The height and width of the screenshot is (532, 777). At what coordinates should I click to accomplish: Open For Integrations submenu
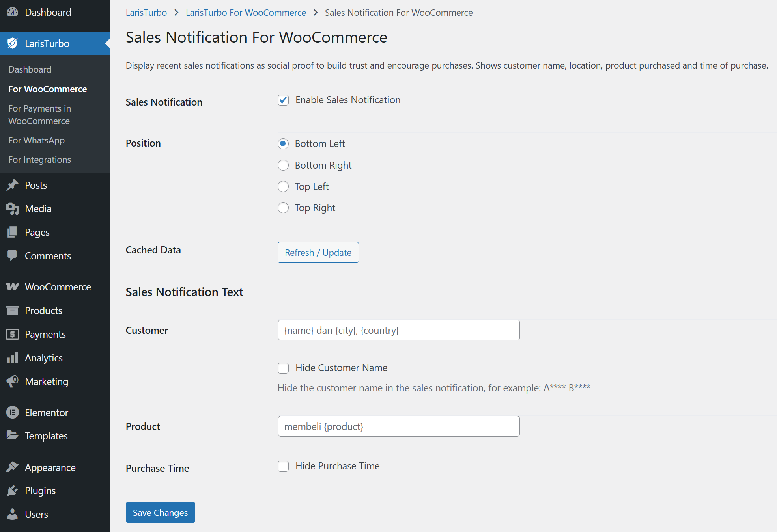pyautogui.click(x=40, y=160)
